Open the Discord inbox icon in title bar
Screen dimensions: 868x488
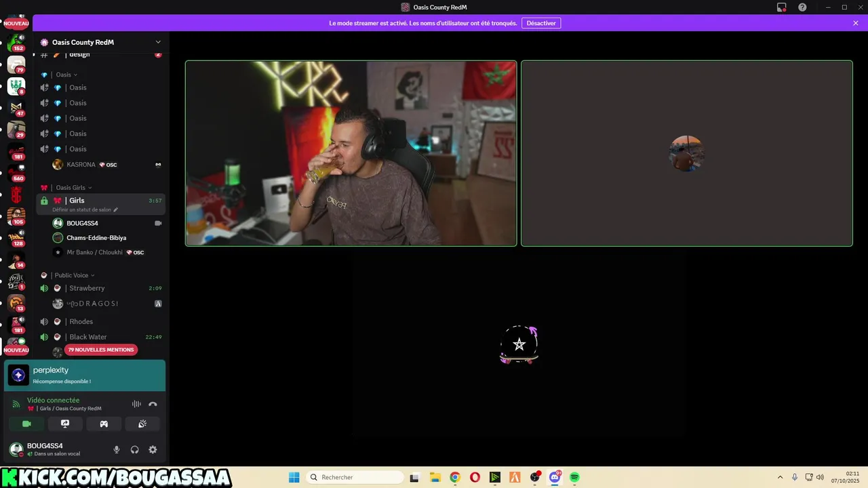click(x=781, y=7)
